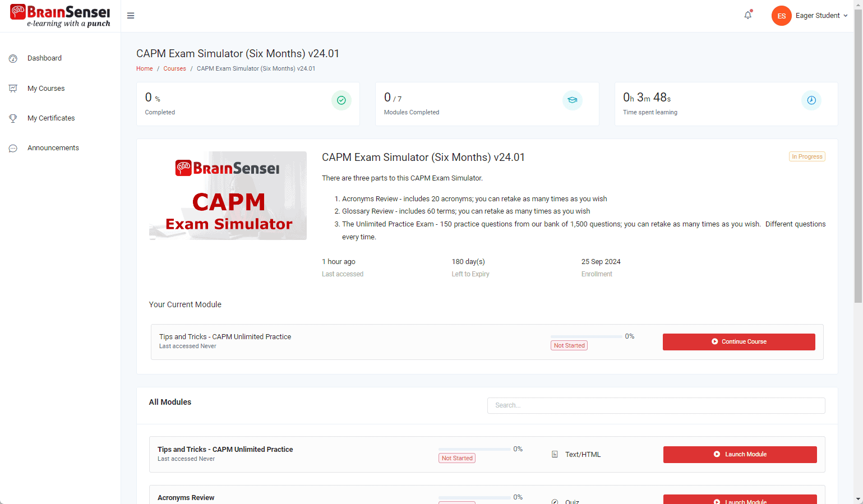Expand the Eager Student dropdown arrow
The image size is (863, 504).
coord(846,16)
